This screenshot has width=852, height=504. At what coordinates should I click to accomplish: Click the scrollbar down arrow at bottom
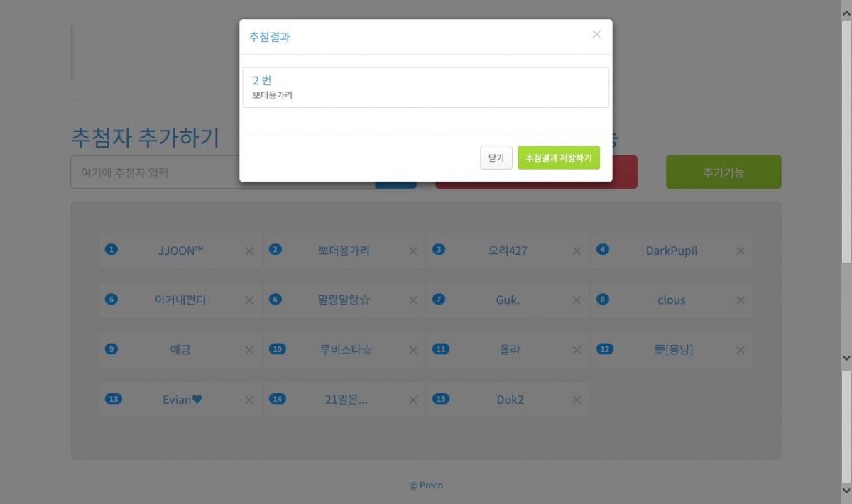(x=846, y=491)
